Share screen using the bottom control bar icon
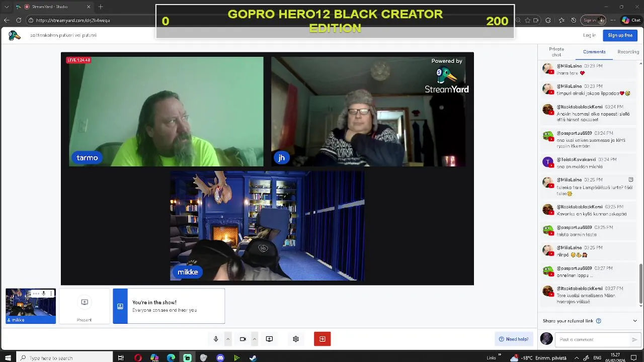The width and height of the screenshot is (644, 362). click(x=269, y=339)
